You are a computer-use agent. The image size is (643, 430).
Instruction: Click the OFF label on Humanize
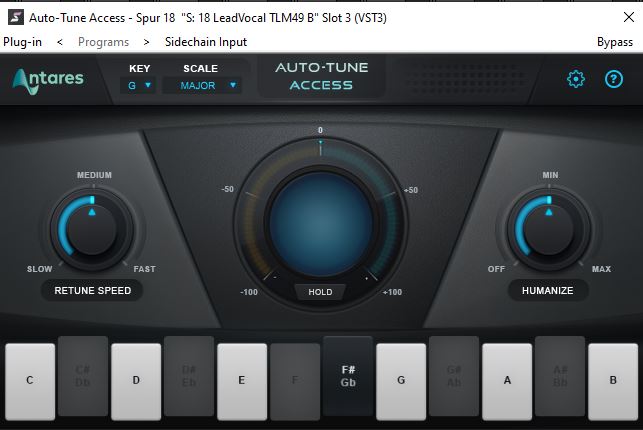tap(496, 269)
